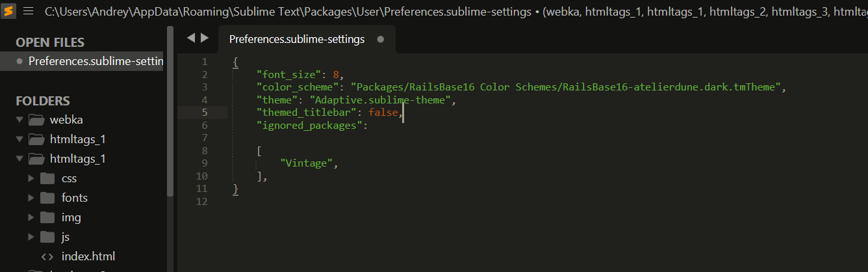Screen dimensions: 868x272
Task: Expand the js folder arrow
Action: pyautogui.click(x=31, y=237)
